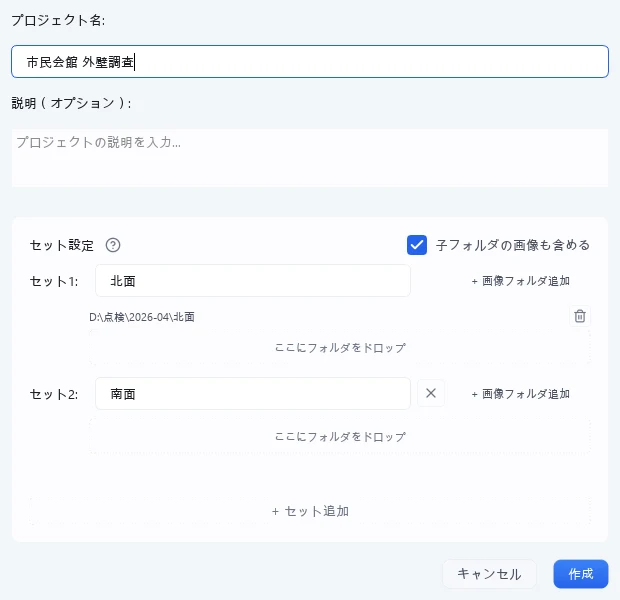This screenshot has height=600, width=620.
Task: Click the セット追加 button
Action: tap(310, 511)
